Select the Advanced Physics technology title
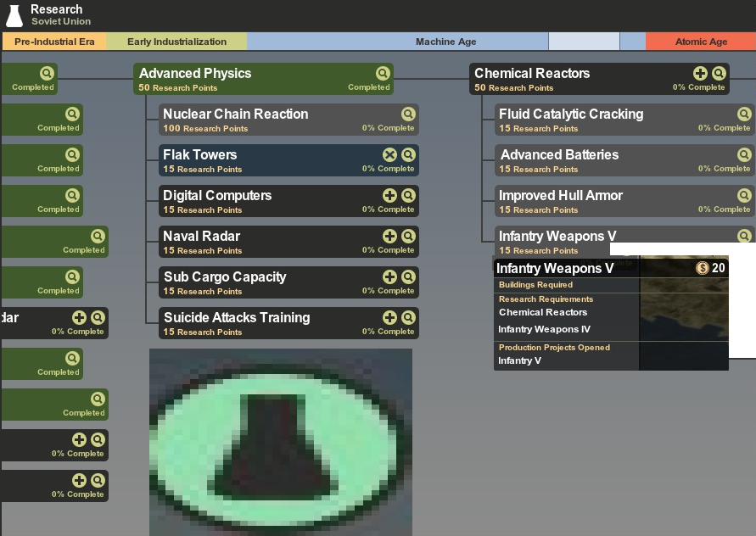756x536 pixels. (x=195, y=73)
